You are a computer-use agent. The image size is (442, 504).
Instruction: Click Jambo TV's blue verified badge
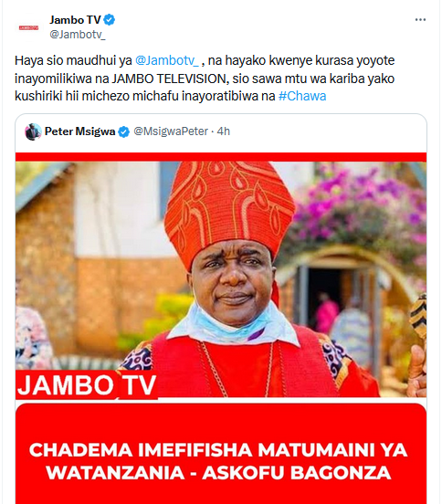coord(110,20)
